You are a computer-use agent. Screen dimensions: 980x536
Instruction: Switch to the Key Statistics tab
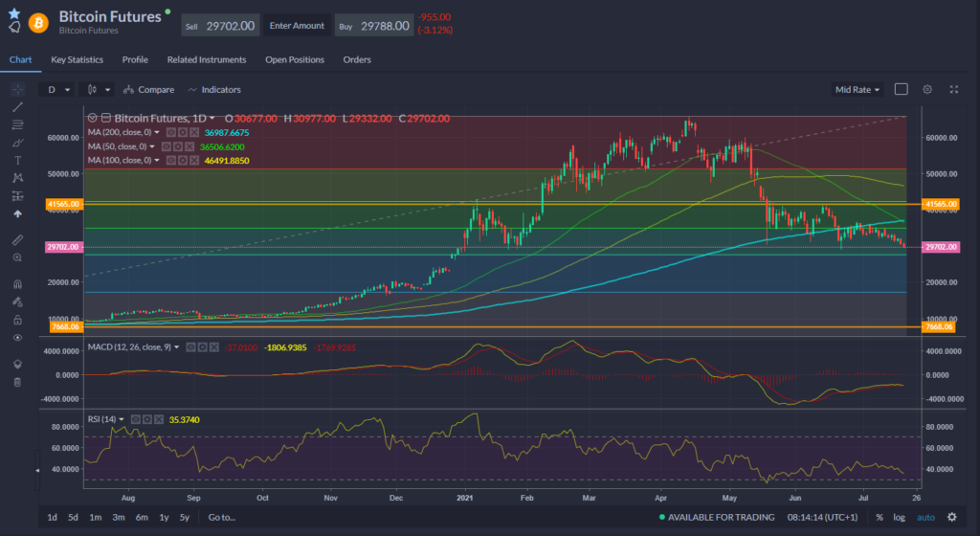coord(78,59)
